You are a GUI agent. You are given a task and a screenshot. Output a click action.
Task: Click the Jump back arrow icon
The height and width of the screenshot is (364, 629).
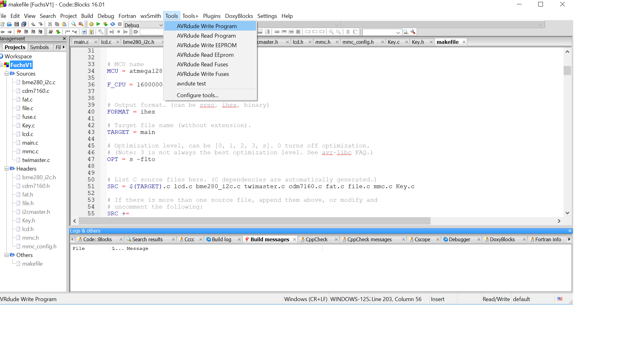pos(2,32)
